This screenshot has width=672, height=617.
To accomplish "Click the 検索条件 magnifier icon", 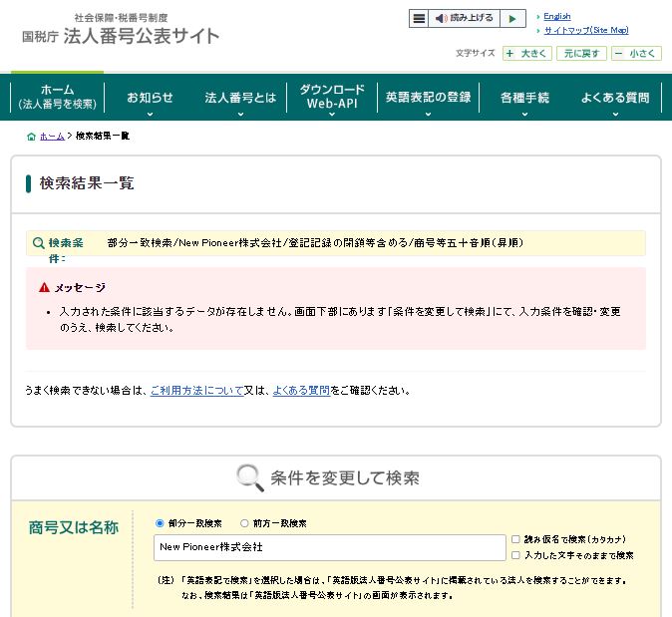I will 39,243.
